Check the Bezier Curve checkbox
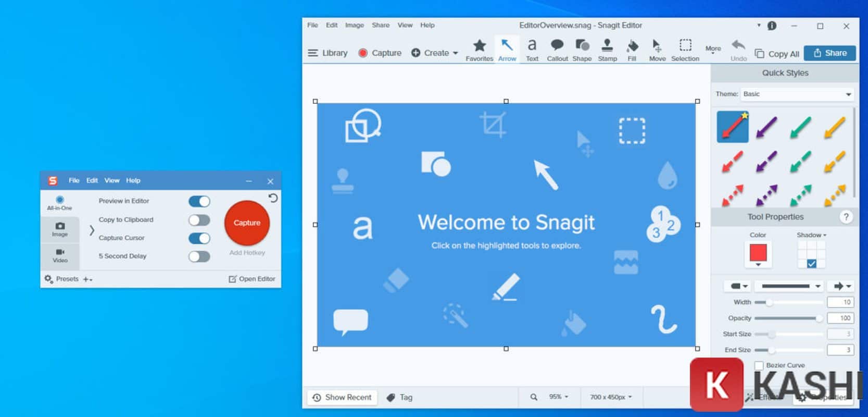Image resolution: width=868 pixels, height=417 pixels. tap(759, 365)
